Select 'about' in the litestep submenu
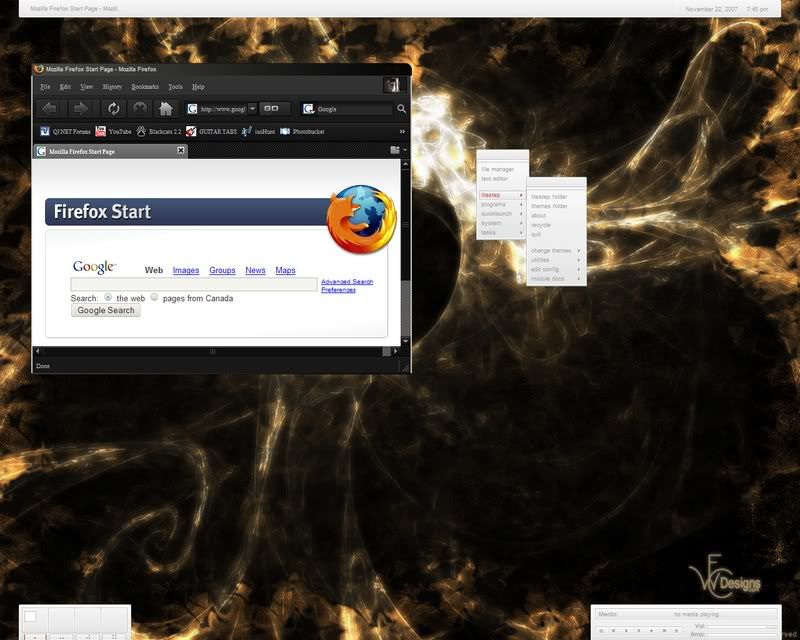The width and height of the screenshot is (800, 640). 538,215
